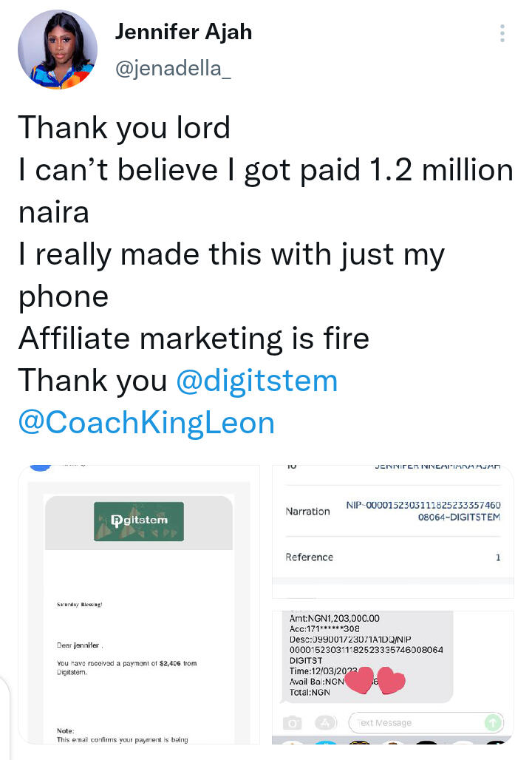The height and width of the screenshot is (760, 532).
Task: Click the Jennifer Ajah display name
Action: 184,32
